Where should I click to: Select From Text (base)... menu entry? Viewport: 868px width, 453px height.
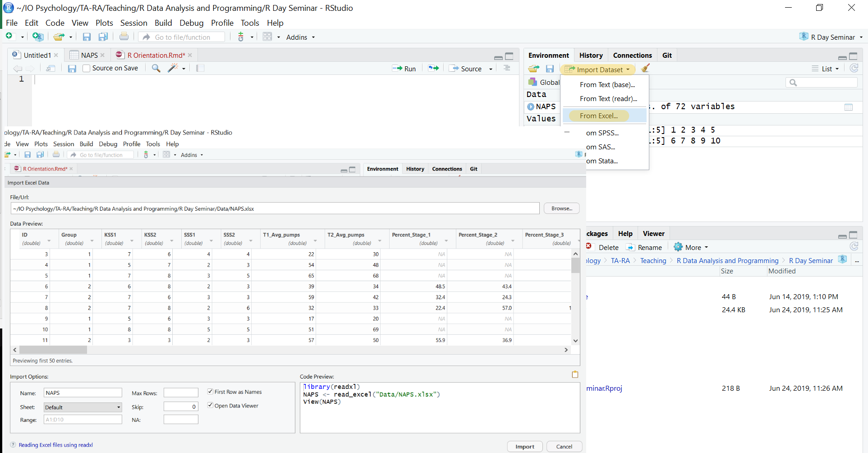coord(607,84)
